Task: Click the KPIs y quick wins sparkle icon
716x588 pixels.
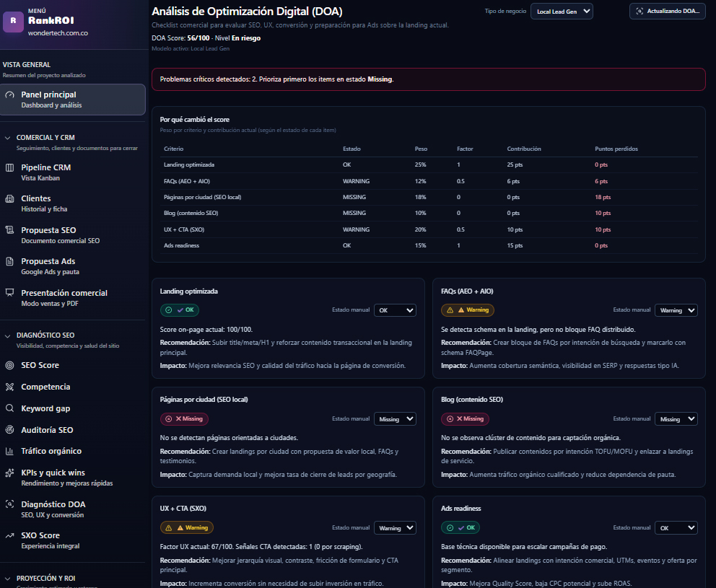Action: (x=9, y=473)
